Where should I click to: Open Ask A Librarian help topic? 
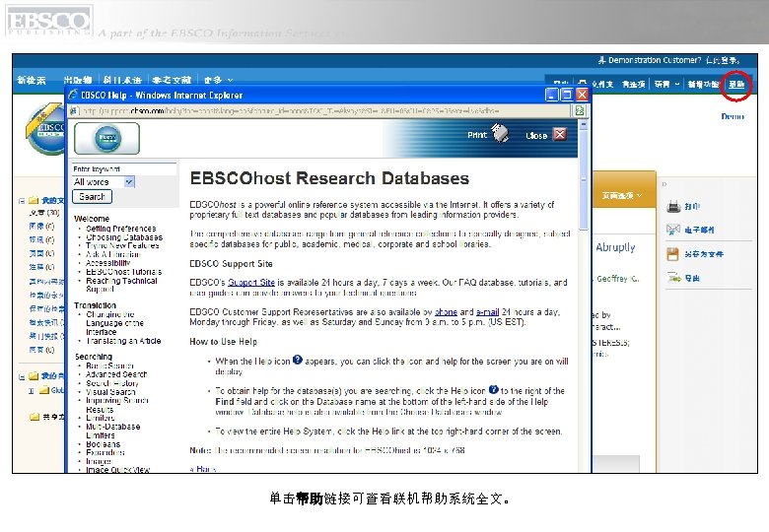pos(112,254)
